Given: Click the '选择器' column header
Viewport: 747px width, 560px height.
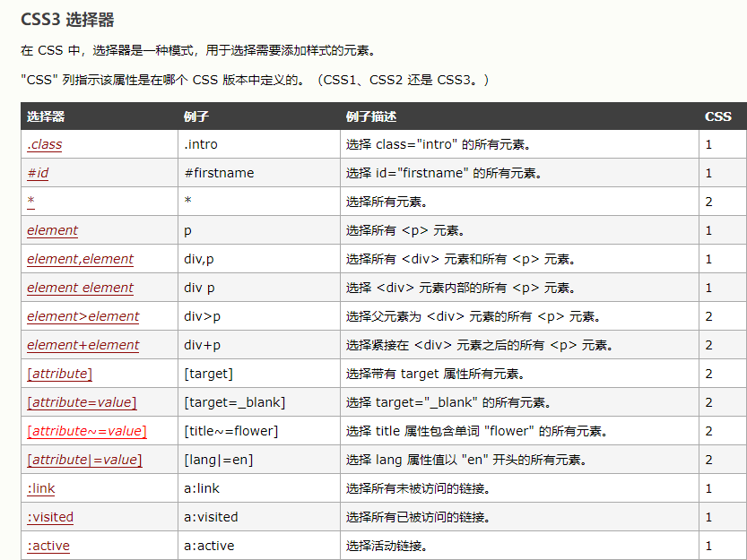Looking at the screenshot, I should pos(46,116).
